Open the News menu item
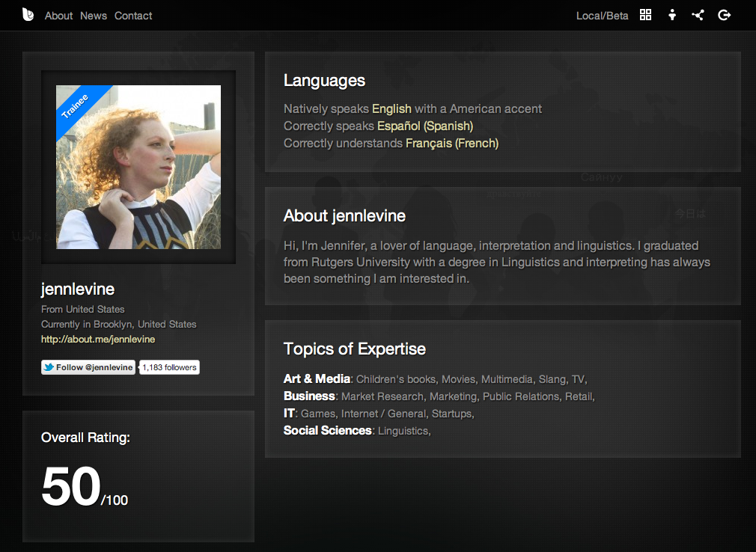756x552 pixels. [93, 15]
